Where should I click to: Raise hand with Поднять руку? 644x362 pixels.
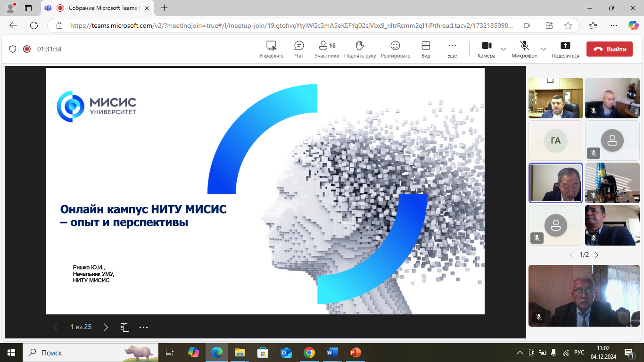360,49
